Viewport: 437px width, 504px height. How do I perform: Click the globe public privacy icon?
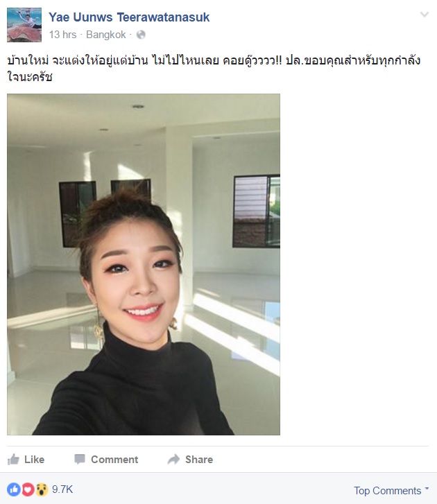(141, 35)
